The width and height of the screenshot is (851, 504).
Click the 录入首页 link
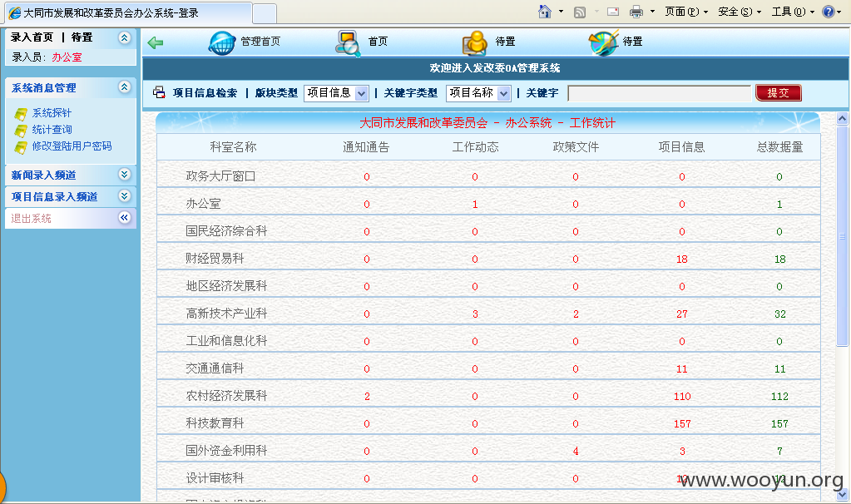click(x=32, y=37)
